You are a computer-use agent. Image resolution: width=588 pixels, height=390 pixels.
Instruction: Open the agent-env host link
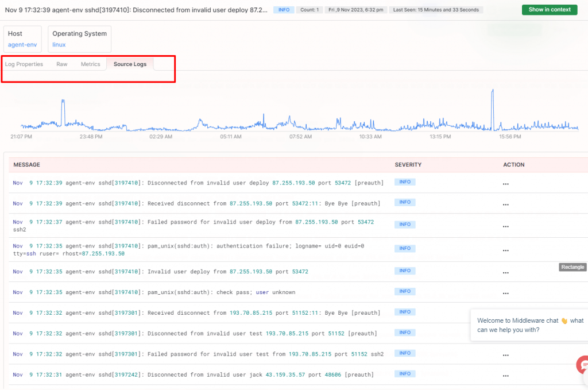pyautogui.click(x=22, y=45)
